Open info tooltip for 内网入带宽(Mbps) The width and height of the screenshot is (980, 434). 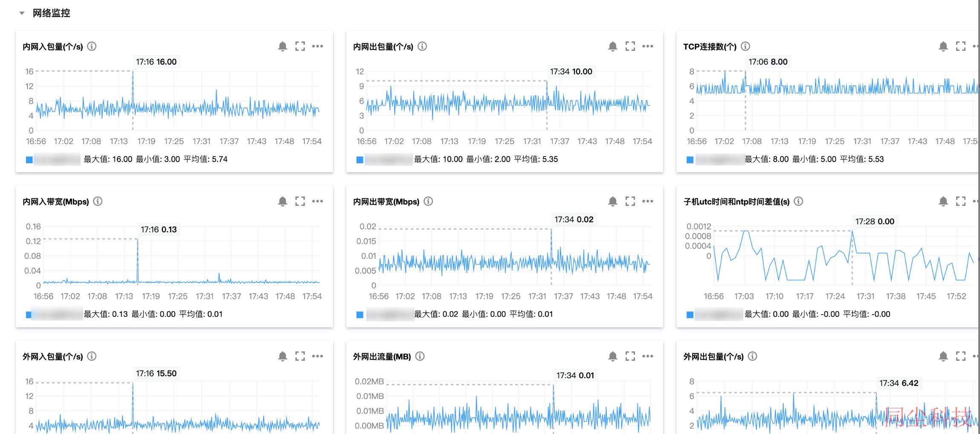tap(98, 201)
